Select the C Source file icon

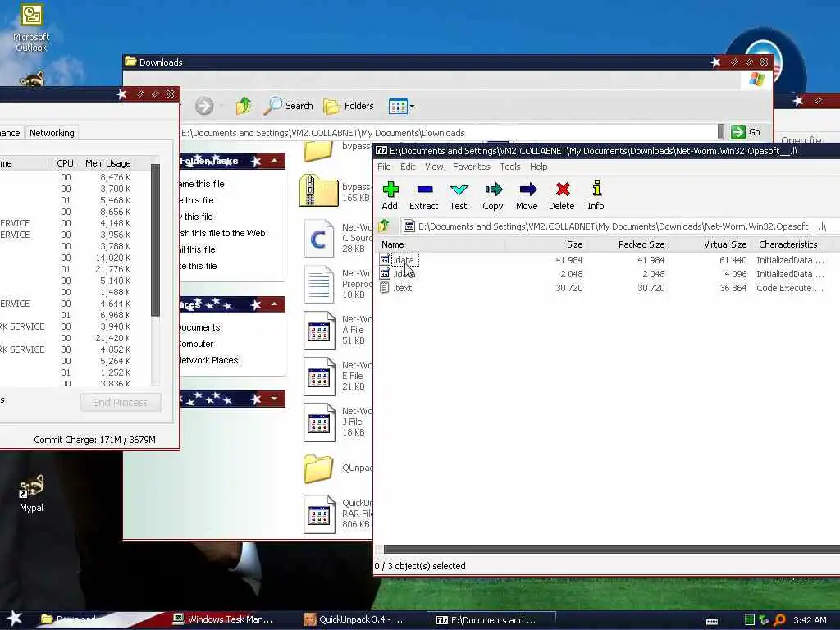(x=319, y=239)
